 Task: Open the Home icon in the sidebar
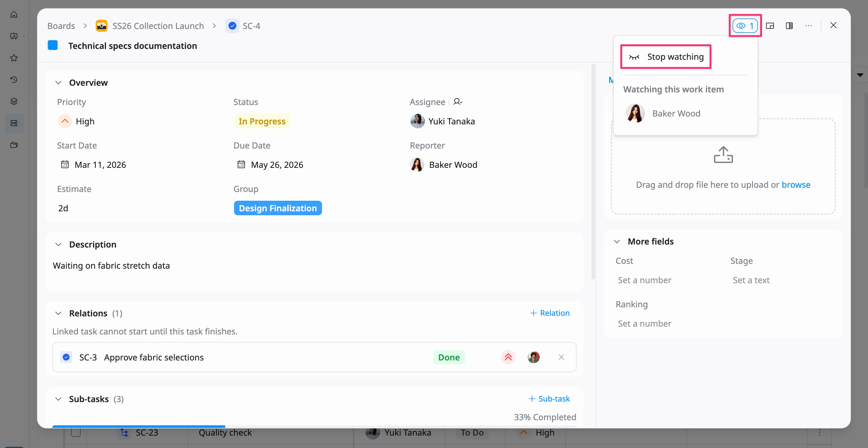click(14, 14)
